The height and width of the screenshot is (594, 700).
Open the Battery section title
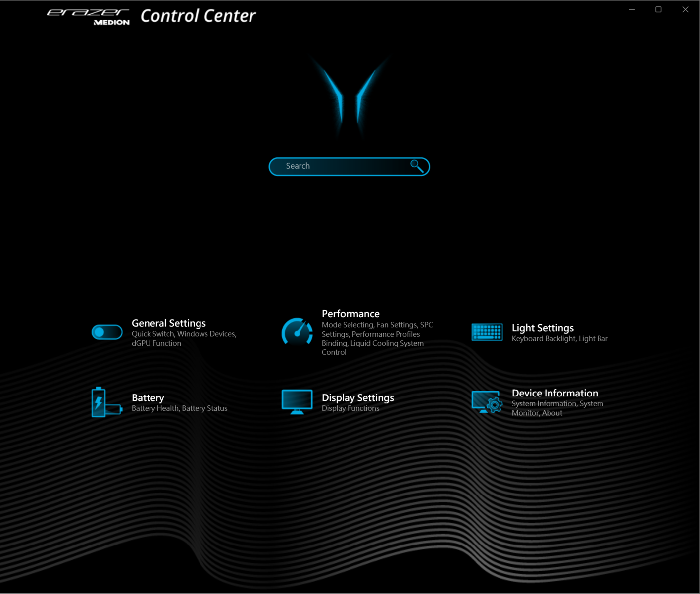pos(148,398)
